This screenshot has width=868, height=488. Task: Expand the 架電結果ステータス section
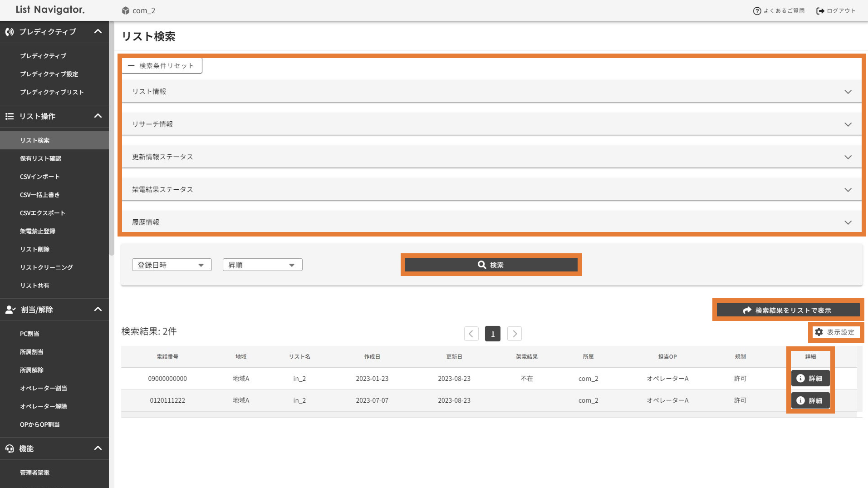pyautogui.click(x=491, y=190)
